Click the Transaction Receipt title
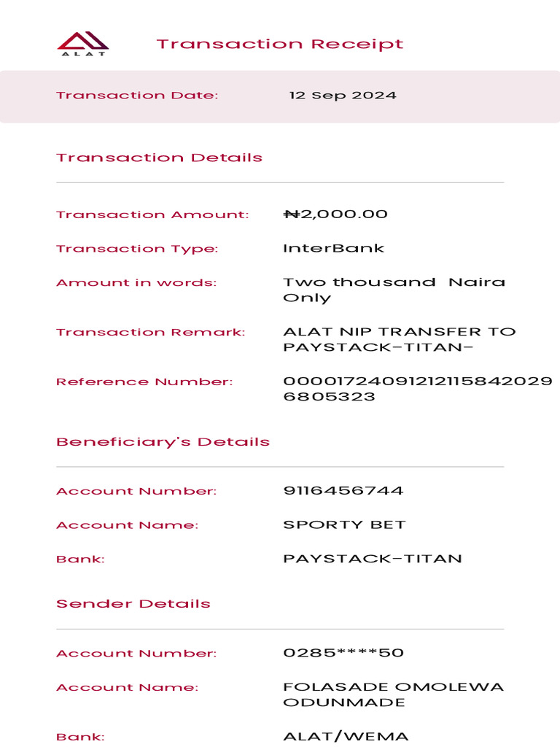The image size is (560, 747). 280,44
